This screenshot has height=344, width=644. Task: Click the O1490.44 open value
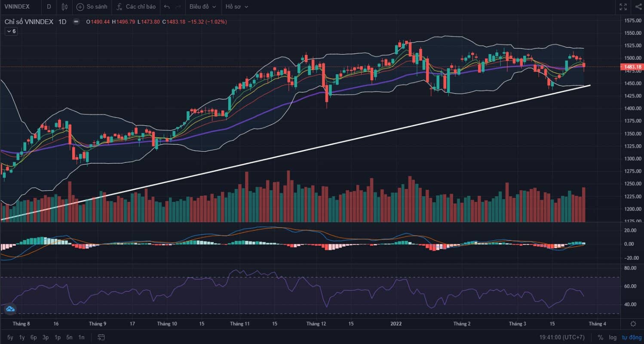98,21
